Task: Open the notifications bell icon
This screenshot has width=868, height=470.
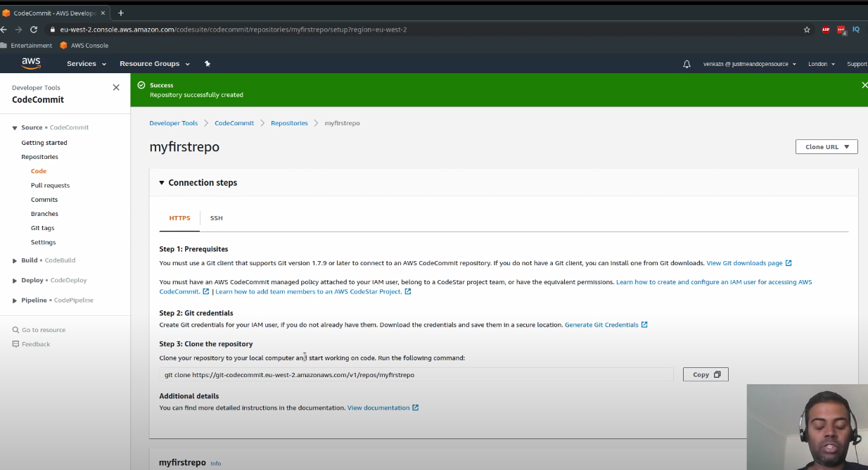Action: pos(687,64)
